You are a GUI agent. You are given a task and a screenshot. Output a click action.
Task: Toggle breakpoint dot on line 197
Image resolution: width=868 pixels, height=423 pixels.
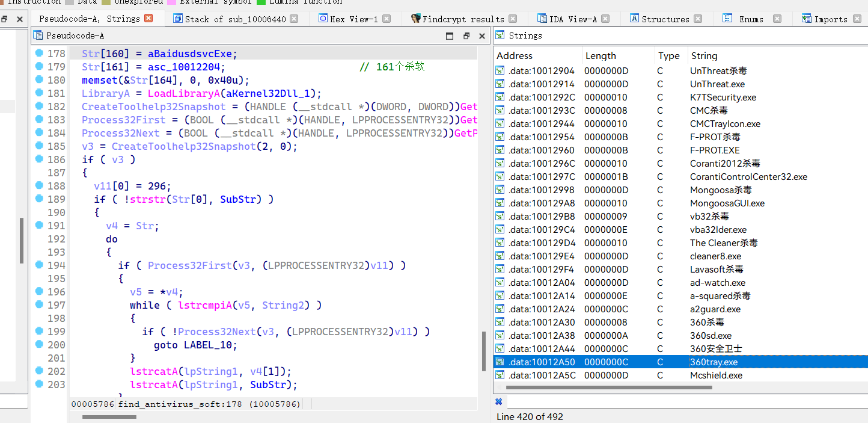click(x=39, y=304)
